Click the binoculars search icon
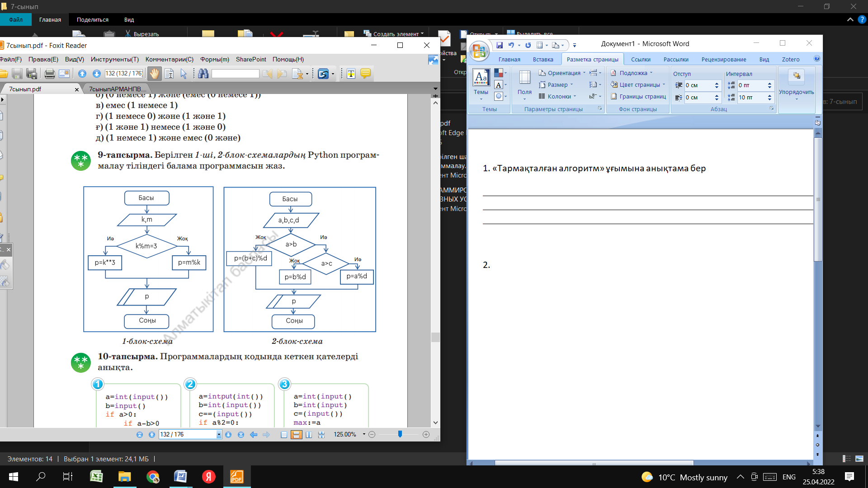This screenshot has width=868, height=488. click(203, 74)
